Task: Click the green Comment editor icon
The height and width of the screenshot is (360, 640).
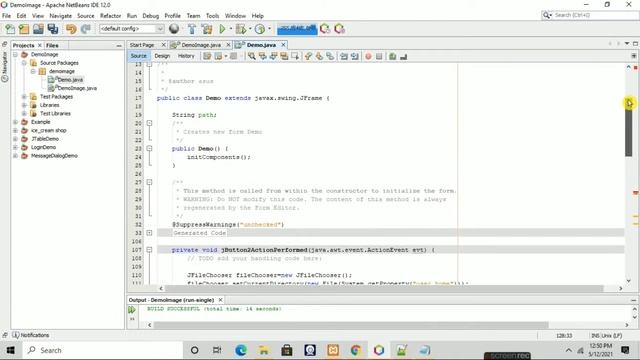Action: (393, 56)
